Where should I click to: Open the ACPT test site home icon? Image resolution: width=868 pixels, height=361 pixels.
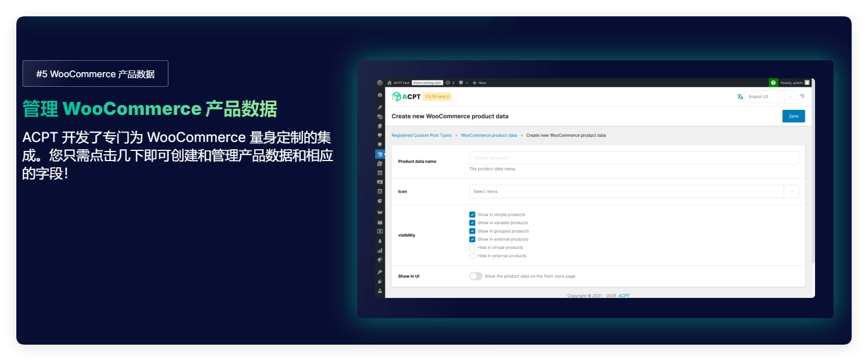(x=389, y=83)
